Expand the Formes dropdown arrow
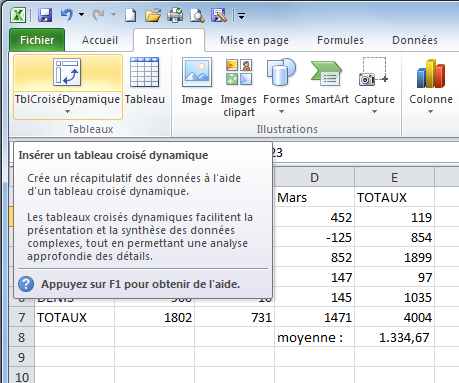The image size is (459, 383). (x=281, y=111)
